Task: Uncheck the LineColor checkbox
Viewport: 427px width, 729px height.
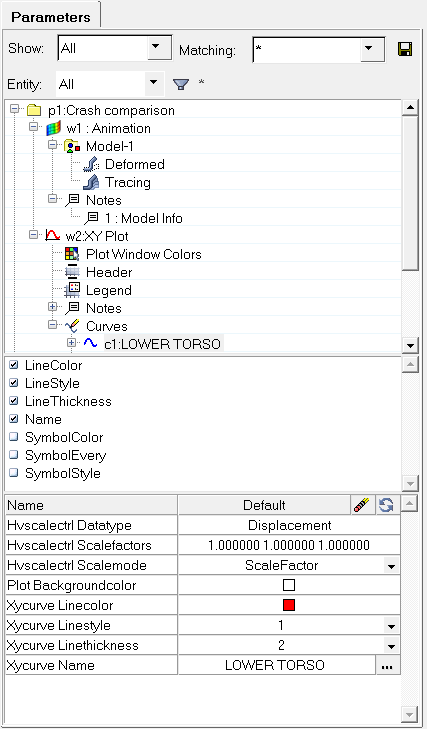Action: (14, 365)
